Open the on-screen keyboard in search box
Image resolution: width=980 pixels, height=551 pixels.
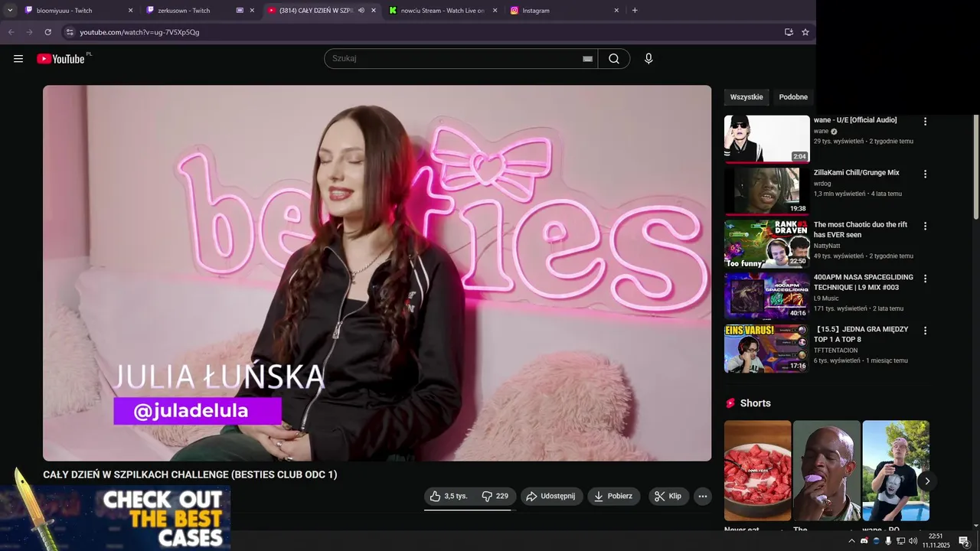click(587, 59)
